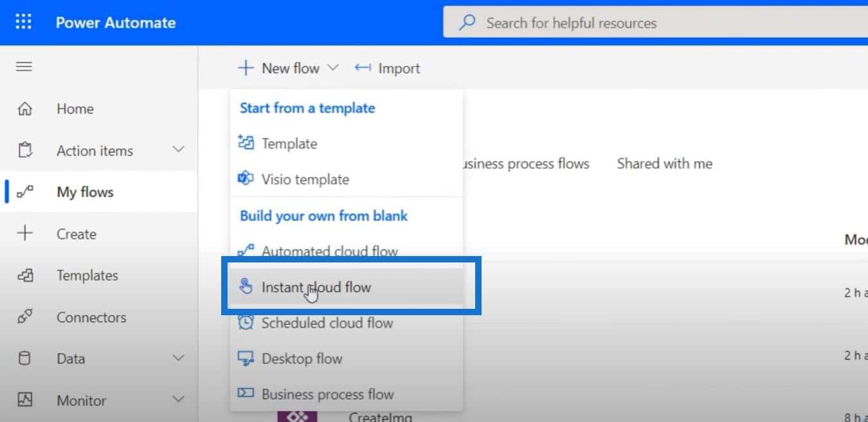Expand the Action items chevron

coord(179,150)
